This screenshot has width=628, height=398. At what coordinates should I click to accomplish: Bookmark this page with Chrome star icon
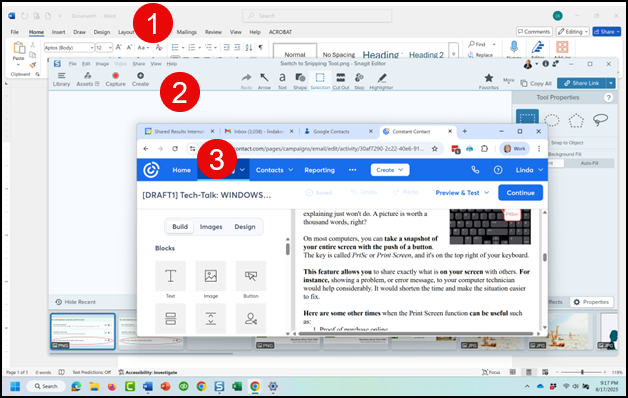[x=435, y=149]
